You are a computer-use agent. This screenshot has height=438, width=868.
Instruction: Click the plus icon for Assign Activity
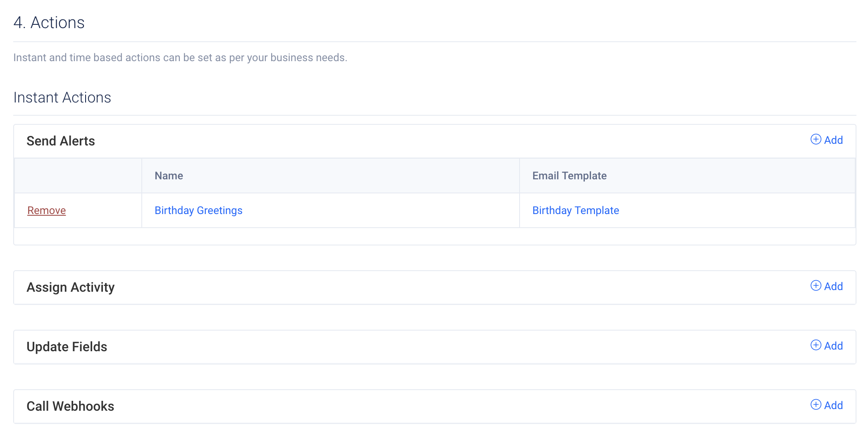click(x=816, y=286)
